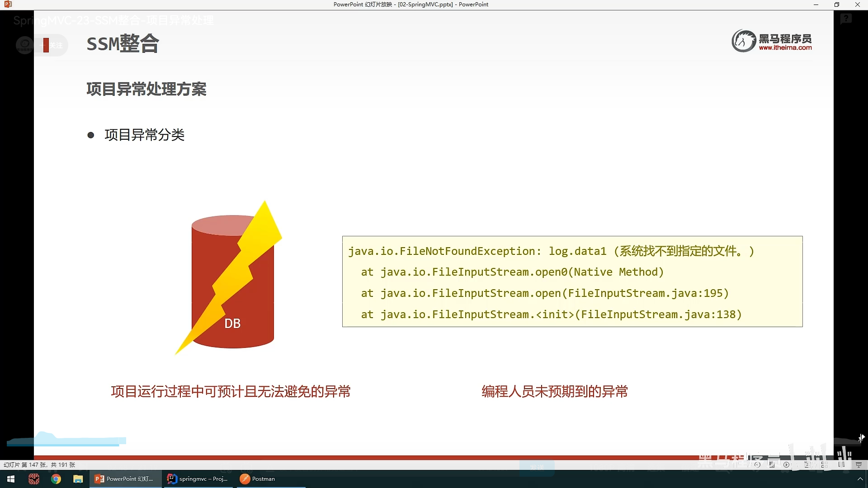Click the help question mark icon top right
Image resolution: width=868 pixels, height=488 pixels.
coord(846,19)
